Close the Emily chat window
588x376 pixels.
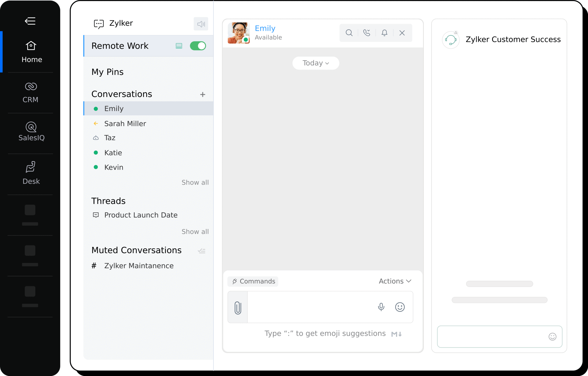(402, 33)
